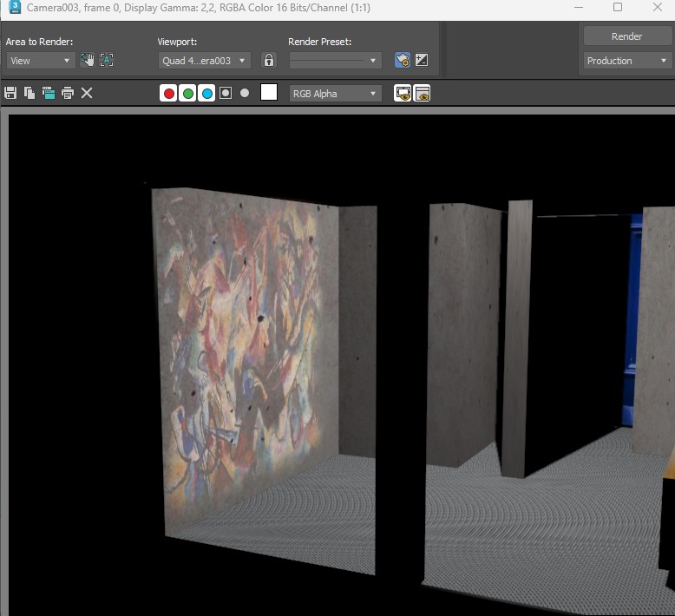Clear the rendered frame with X icon
The image size is (675, 616).
click(x=87, y=93)
